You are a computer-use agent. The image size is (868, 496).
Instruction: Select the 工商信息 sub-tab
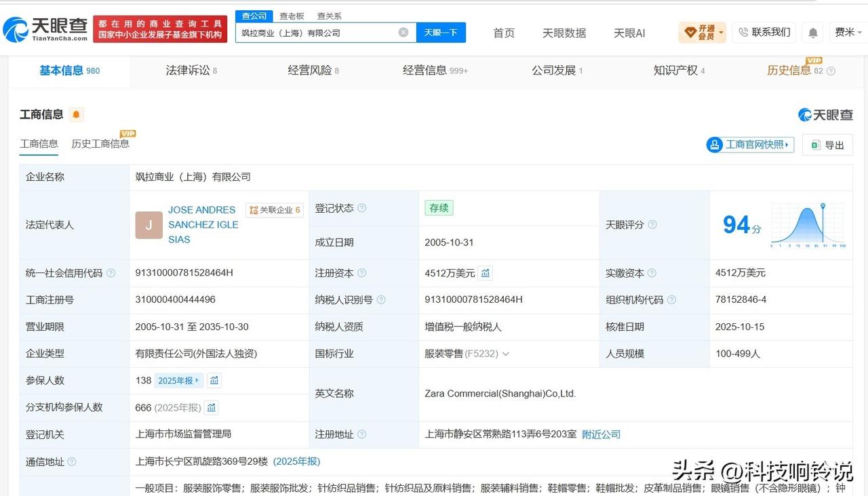39,144
